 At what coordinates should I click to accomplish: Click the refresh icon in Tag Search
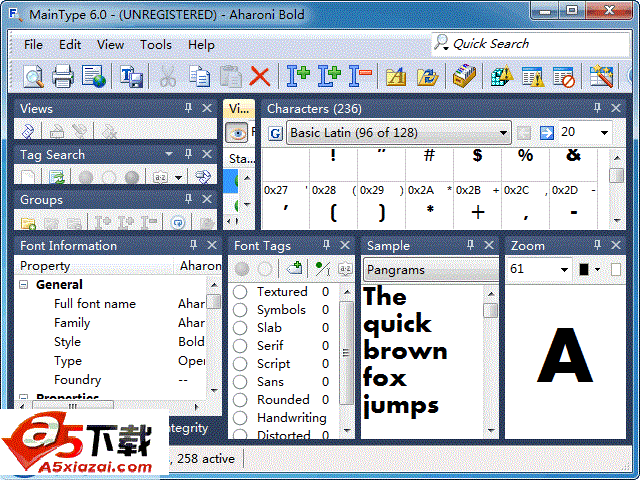point(57,177)
